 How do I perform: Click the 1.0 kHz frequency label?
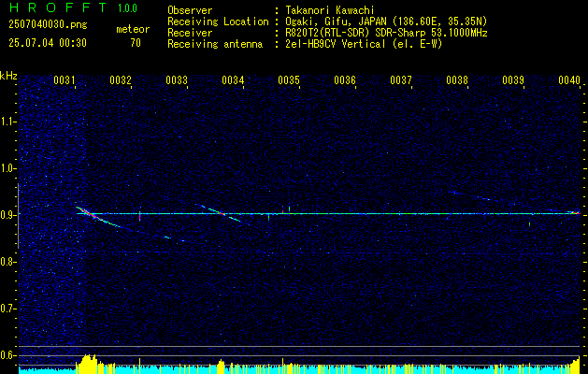(x=8, y=168)
